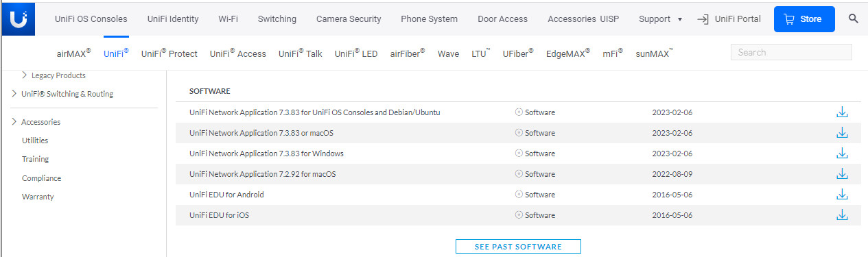868x257 pixels.
Task: Select the UniFi Access tab
Action: click(x=237, y=53)
